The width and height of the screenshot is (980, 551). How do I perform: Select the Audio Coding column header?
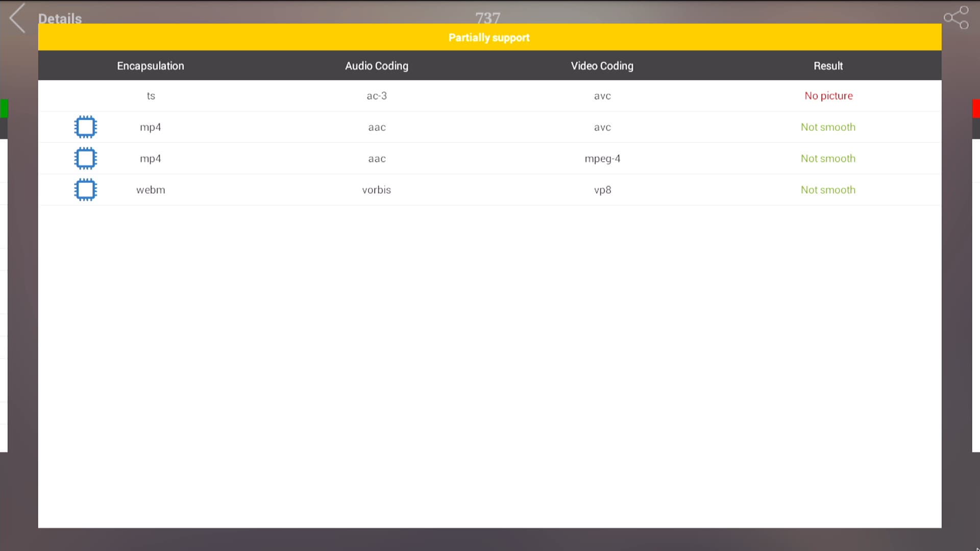tap(376, 66)
